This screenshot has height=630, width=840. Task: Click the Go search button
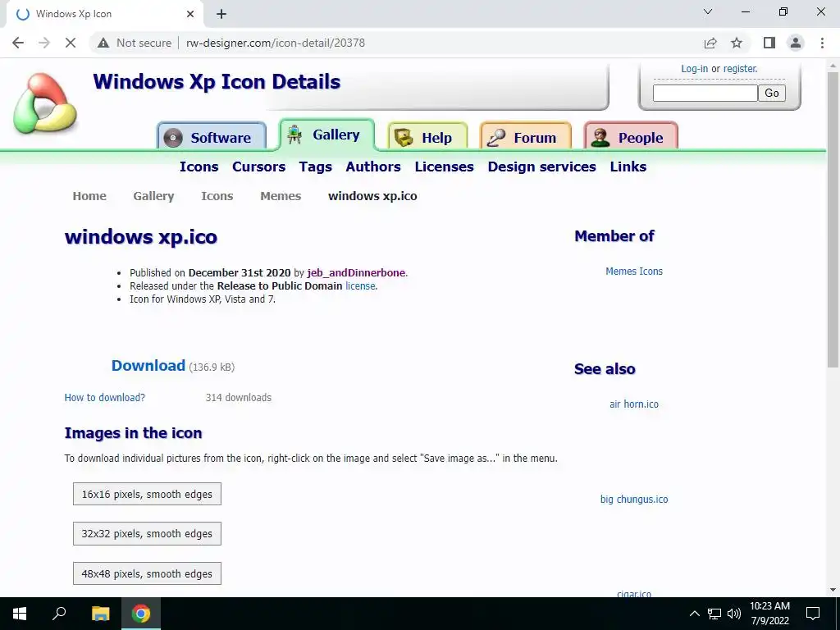coord(771,94)
